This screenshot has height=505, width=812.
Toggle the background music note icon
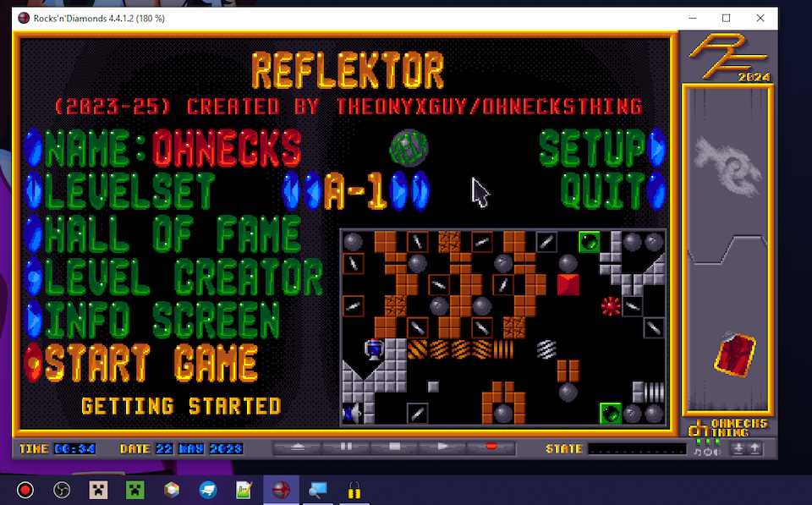pos(697,452)
